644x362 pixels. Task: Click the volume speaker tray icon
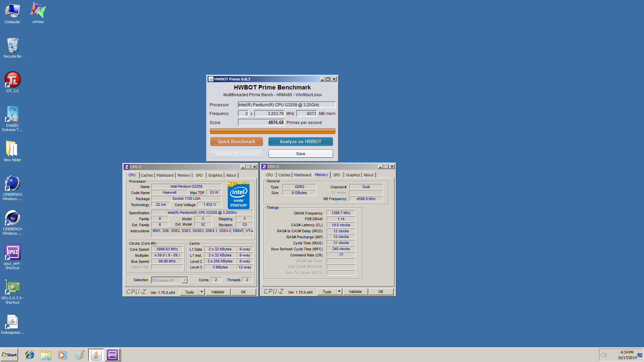point(604,355)
